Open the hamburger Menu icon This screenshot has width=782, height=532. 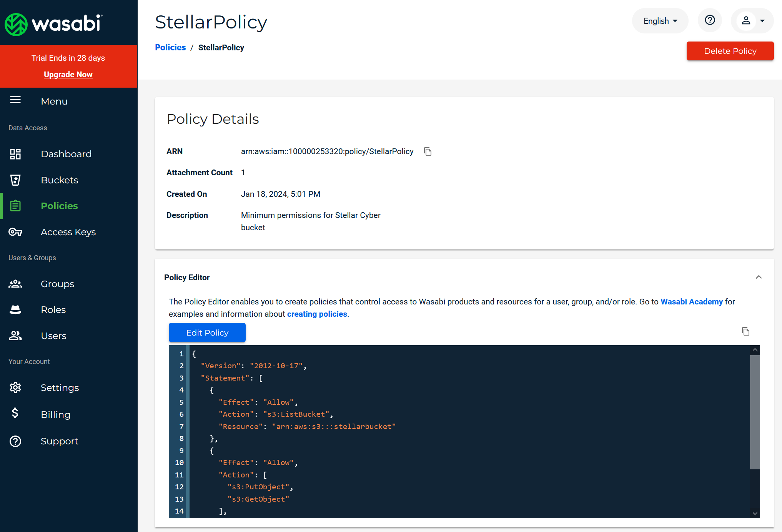tap(15, 100)
